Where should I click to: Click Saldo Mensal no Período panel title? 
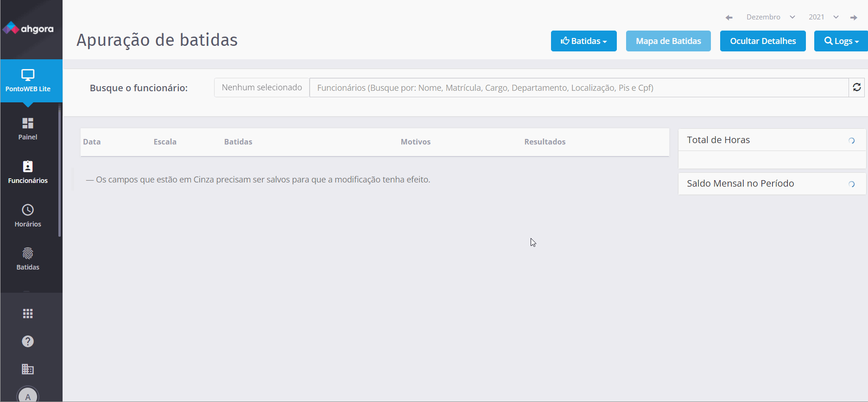click(x=741, y=183)
